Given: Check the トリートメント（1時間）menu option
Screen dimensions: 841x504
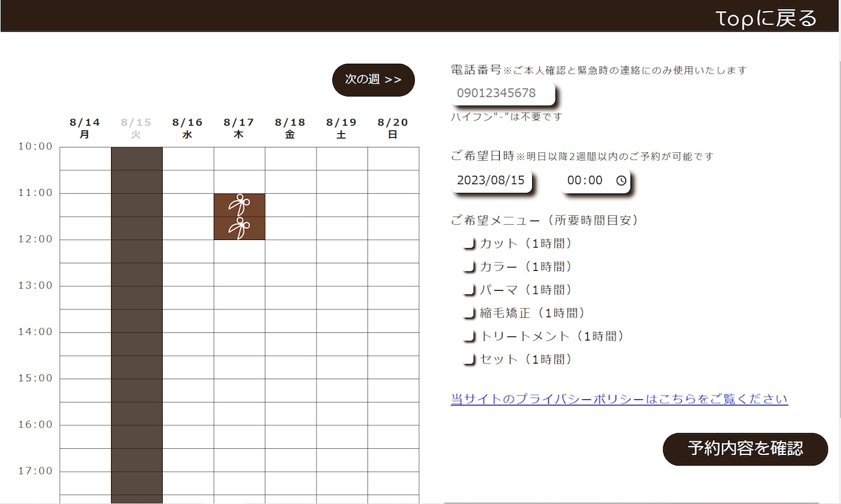Looking at the screenshot, I should click(469, 336).
